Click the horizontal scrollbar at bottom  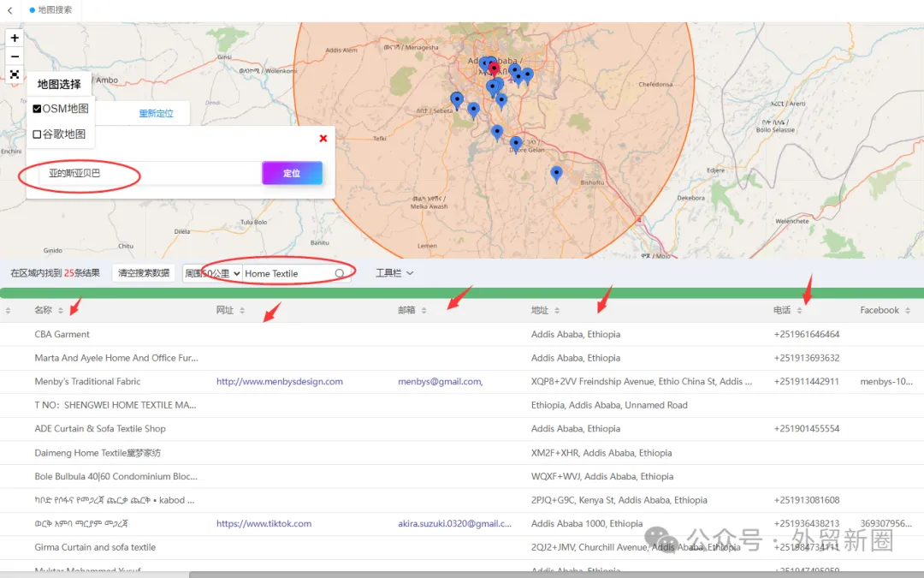point(556,575)
